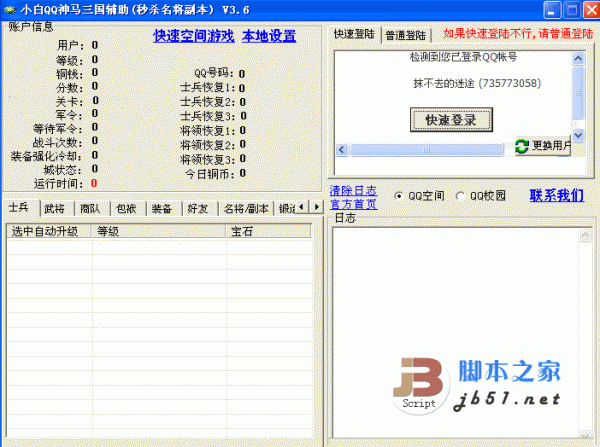The image size is (600, 447).
Task: Open the 快速空间游戏 link
Action: pyautogui.click(x=194, y=36)
